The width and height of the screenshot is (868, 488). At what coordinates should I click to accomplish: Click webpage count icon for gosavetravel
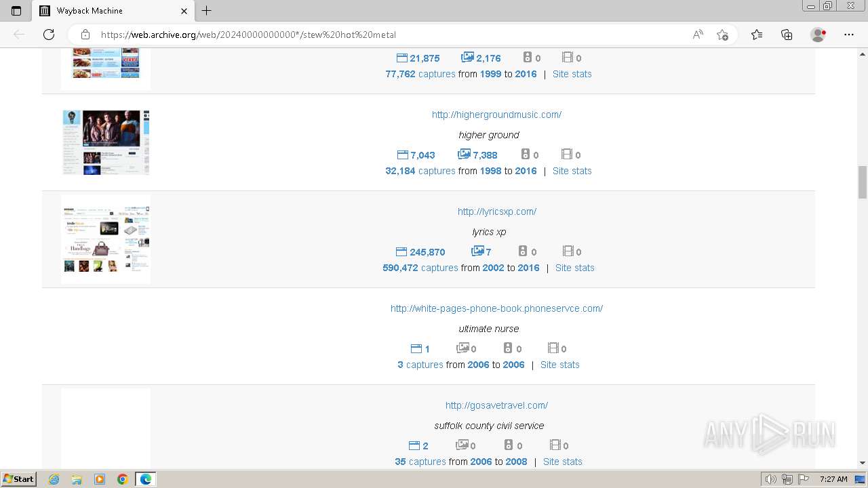pos(414,445)
